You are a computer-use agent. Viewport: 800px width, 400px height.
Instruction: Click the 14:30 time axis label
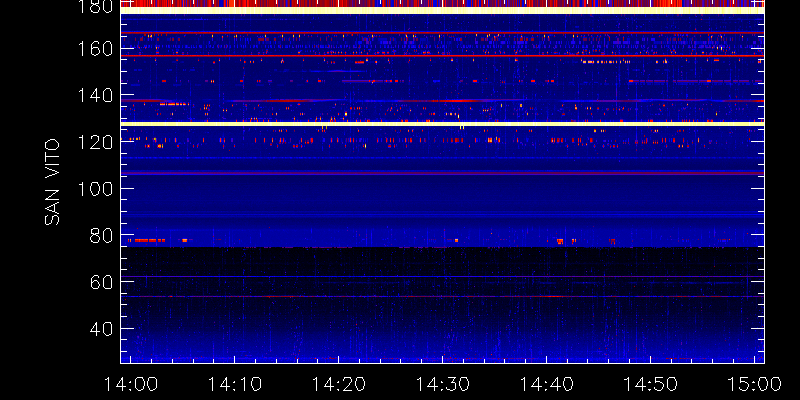(442, 384)
